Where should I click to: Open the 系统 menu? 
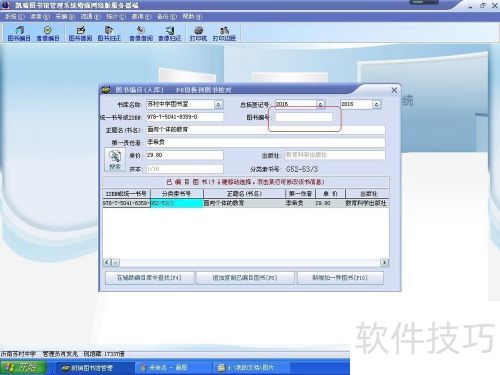[x=14, y=16]
